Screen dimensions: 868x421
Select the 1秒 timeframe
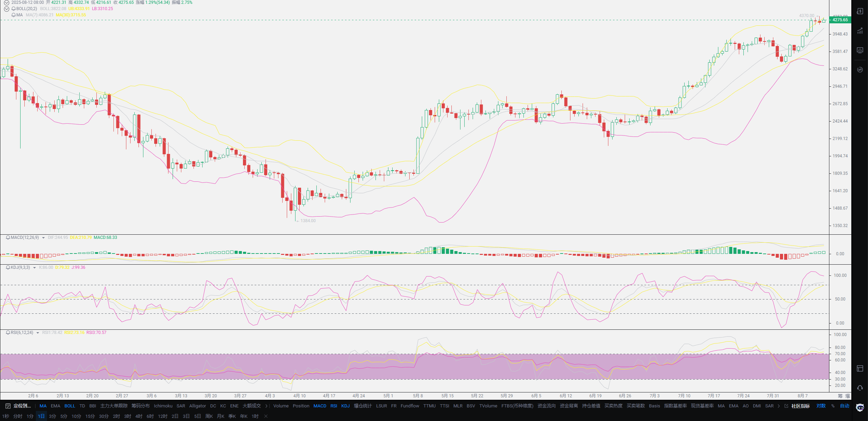point(6,416)
